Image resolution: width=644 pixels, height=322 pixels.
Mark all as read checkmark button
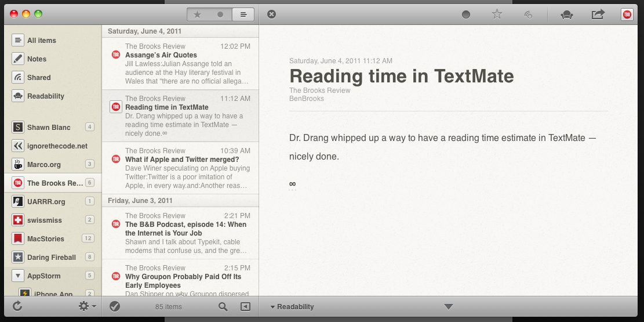(115, 306)
